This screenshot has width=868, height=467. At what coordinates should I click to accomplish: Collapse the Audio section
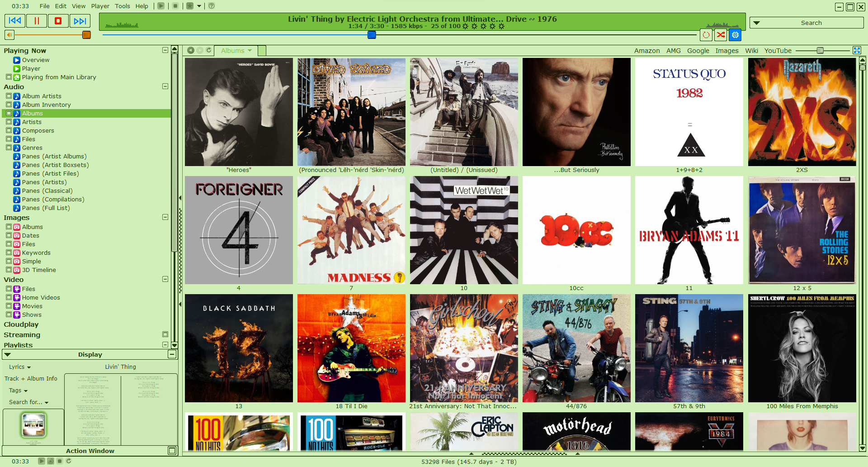[x=165, y=86]
